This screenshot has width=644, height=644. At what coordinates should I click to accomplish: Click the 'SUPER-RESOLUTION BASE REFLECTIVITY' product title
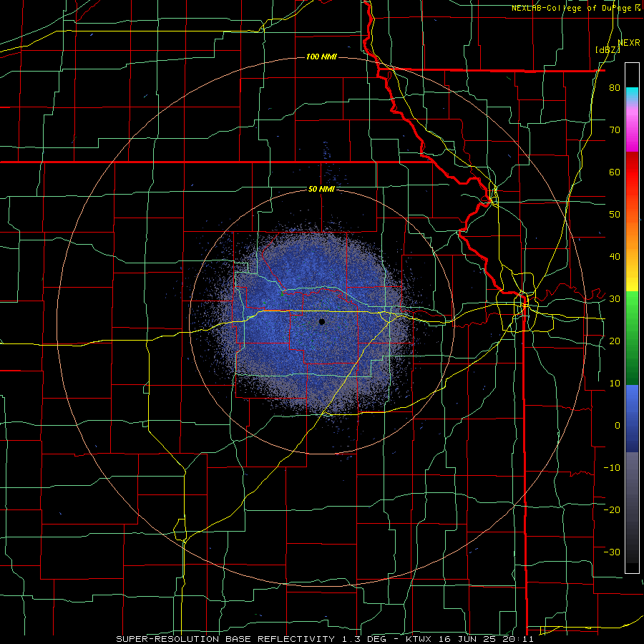point(225,639)
